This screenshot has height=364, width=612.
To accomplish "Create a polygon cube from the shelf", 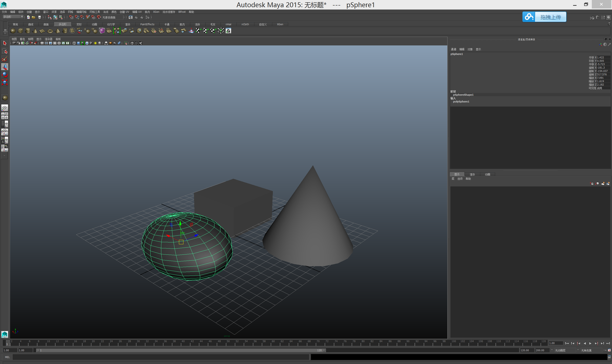I will (x=20, y=31).
